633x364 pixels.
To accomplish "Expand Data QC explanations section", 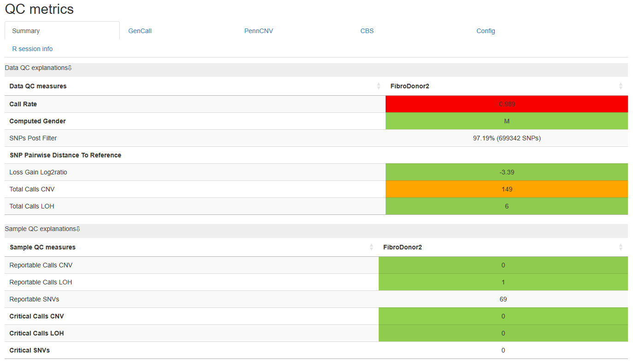I will click(x=38, y=68).
